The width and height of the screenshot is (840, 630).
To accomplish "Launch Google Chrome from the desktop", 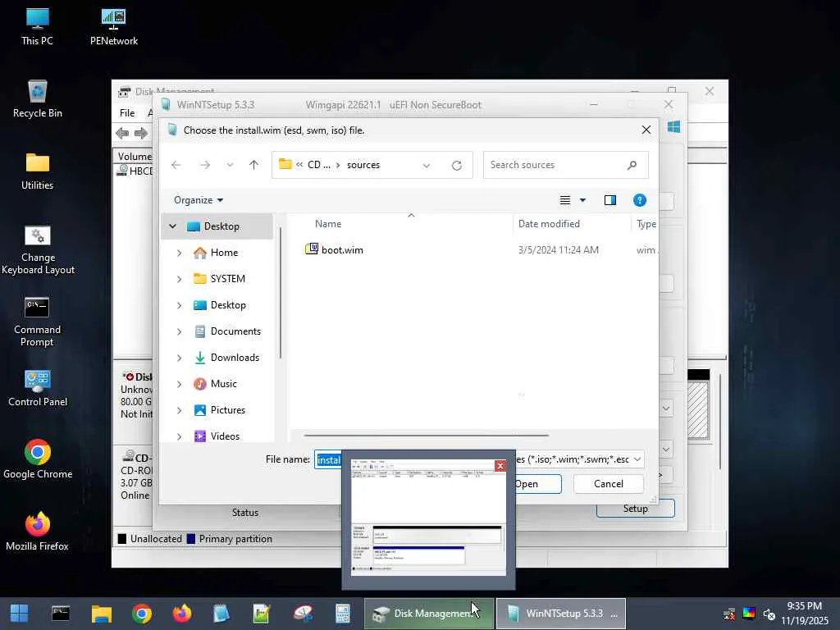I will click(38, 459).
